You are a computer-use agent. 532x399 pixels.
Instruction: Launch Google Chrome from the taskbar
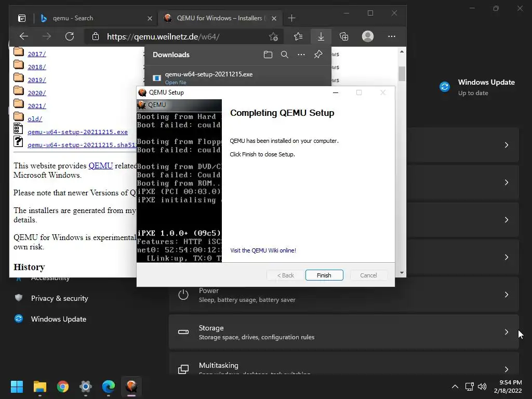[x=63, y=387]
